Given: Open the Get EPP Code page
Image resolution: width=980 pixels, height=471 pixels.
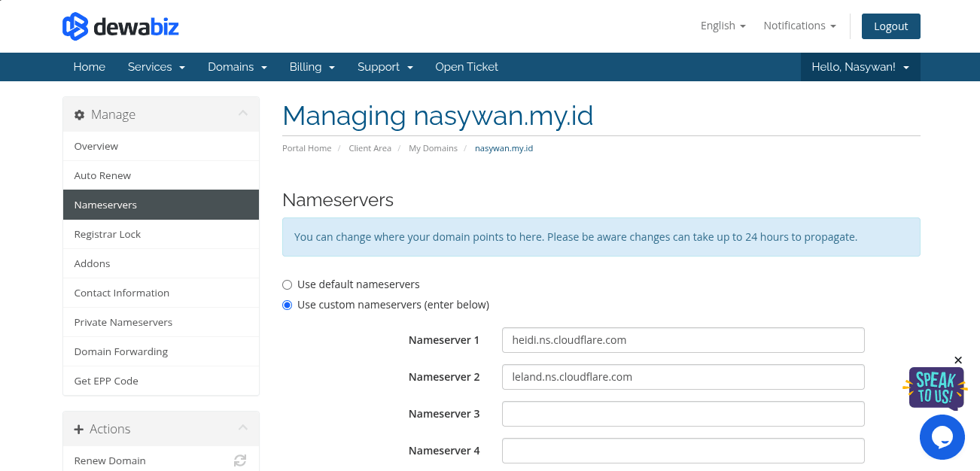Looking at the screenshot, I should click(106, 381).
